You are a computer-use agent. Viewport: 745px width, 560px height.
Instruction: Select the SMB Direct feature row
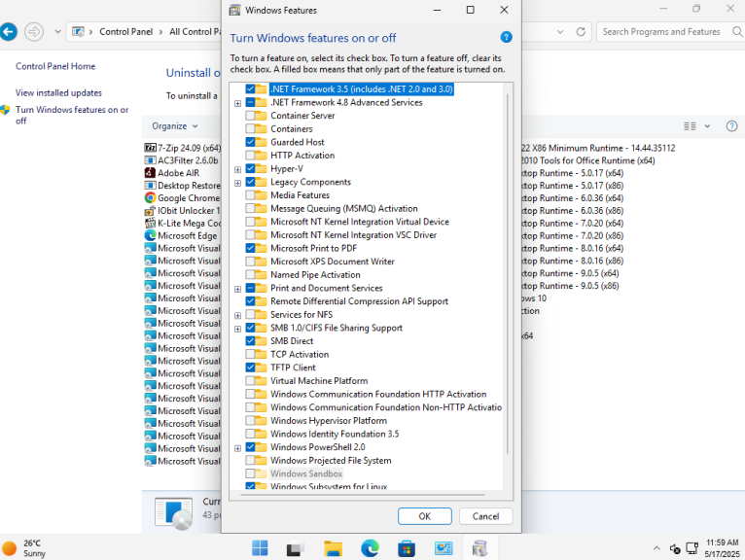pyautogui.click(x=292, y=341)
